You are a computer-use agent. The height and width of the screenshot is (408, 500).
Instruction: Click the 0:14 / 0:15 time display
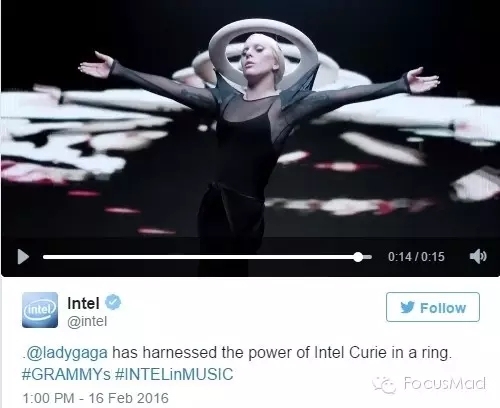click(416, 257)
